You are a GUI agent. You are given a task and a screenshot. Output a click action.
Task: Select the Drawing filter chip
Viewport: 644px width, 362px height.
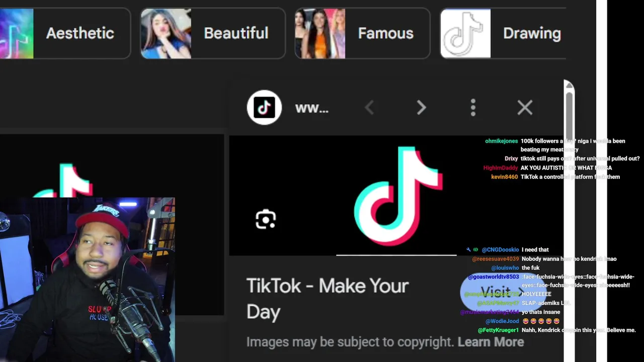click(x=503, y=33)
